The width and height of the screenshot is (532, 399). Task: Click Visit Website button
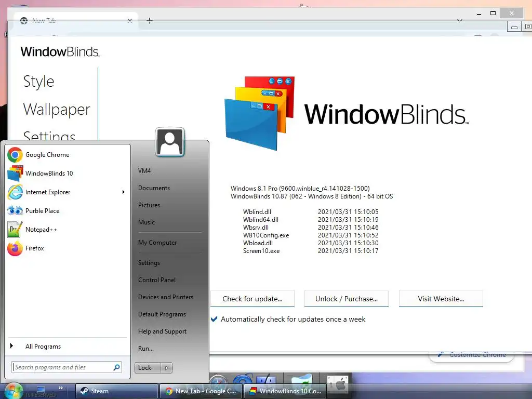point(441,299)
